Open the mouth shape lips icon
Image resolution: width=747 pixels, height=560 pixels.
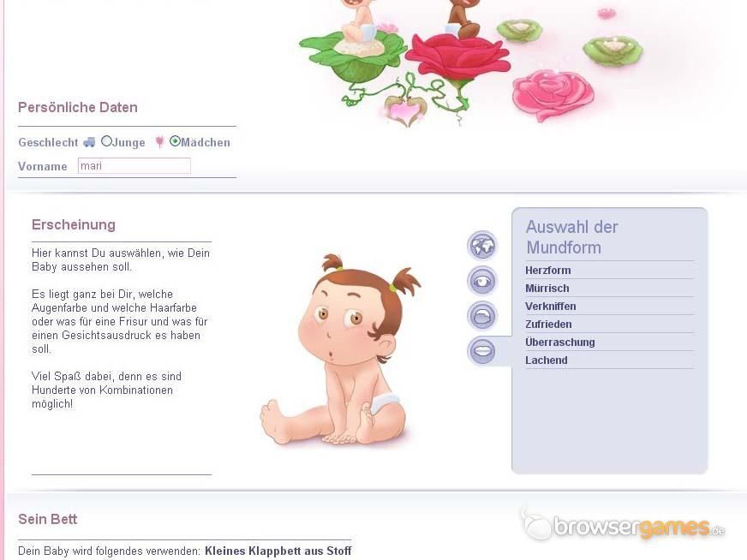click(482, 351)
